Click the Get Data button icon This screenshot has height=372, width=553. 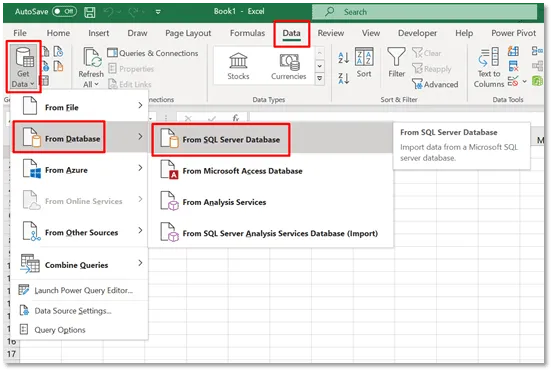24,57
